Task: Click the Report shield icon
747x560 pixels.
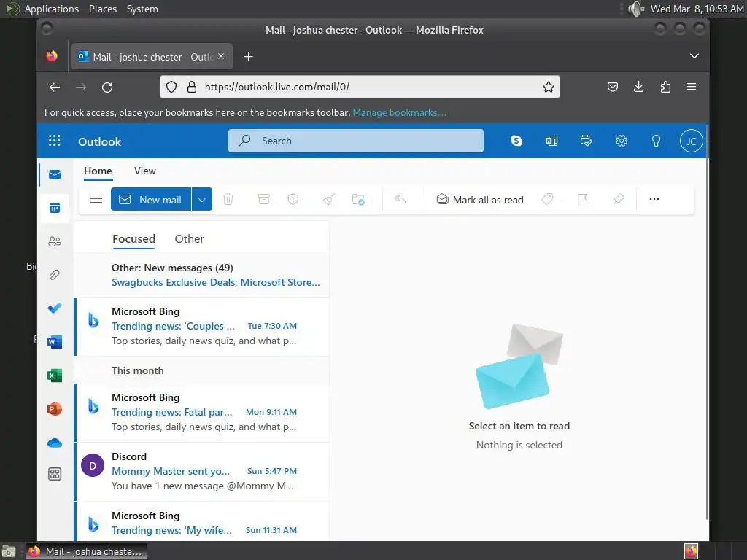Action: tap(293, 199)
